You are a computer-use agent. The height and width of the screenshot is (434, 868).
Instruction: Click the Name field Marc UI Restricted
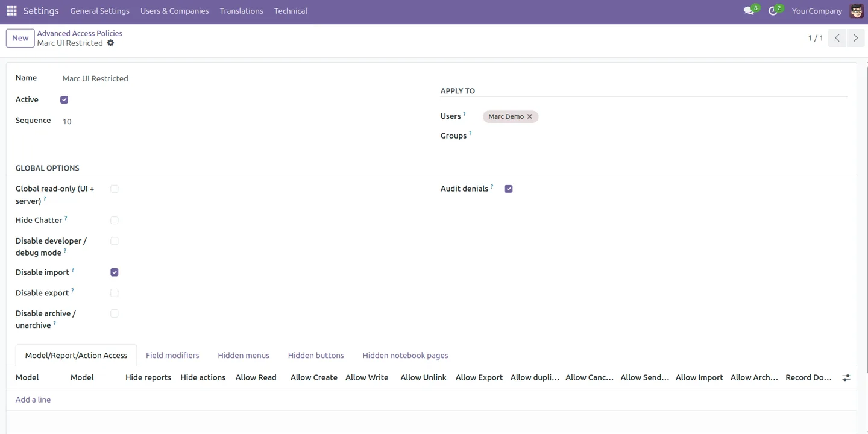pos(241,78)
